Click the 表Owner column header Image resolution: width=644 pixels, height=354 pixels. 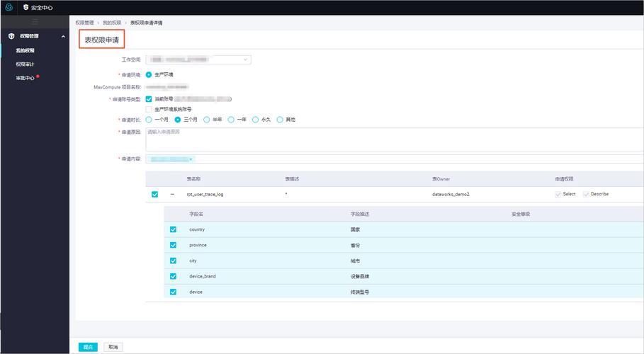pos(441,179)
